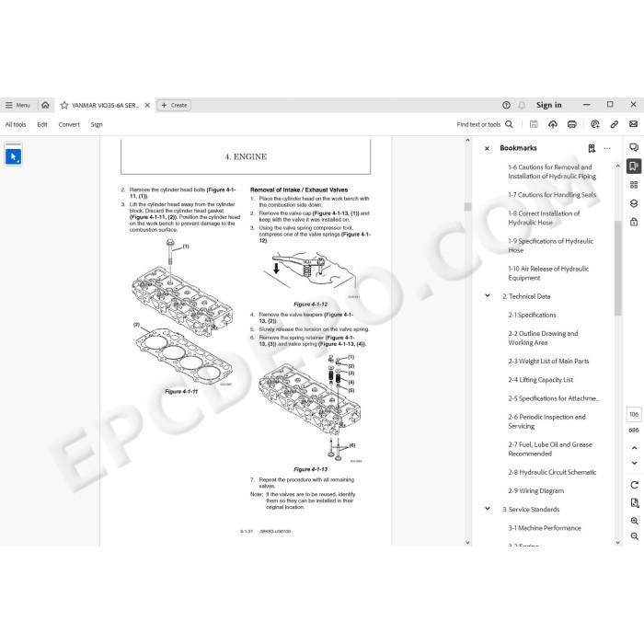Open the layers panel icon

634,203
